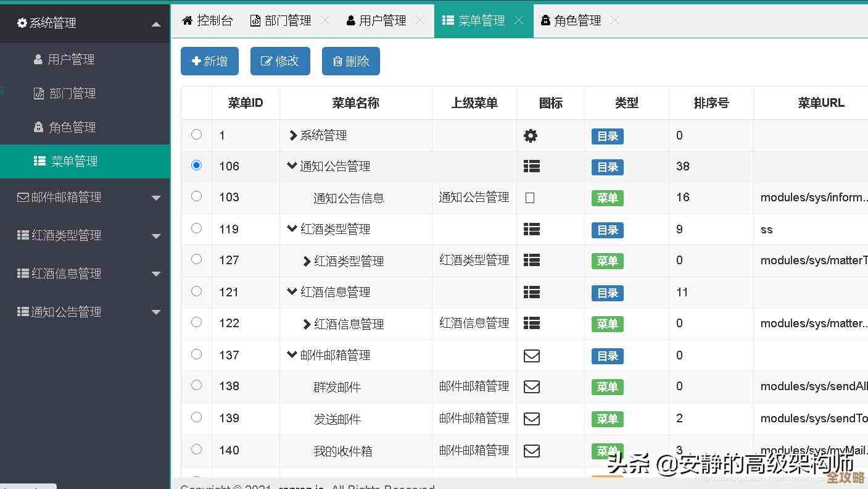
Task: Click the list icon on 通知公告管理 row
Action: pyautogui.click(x=531, y=165)
